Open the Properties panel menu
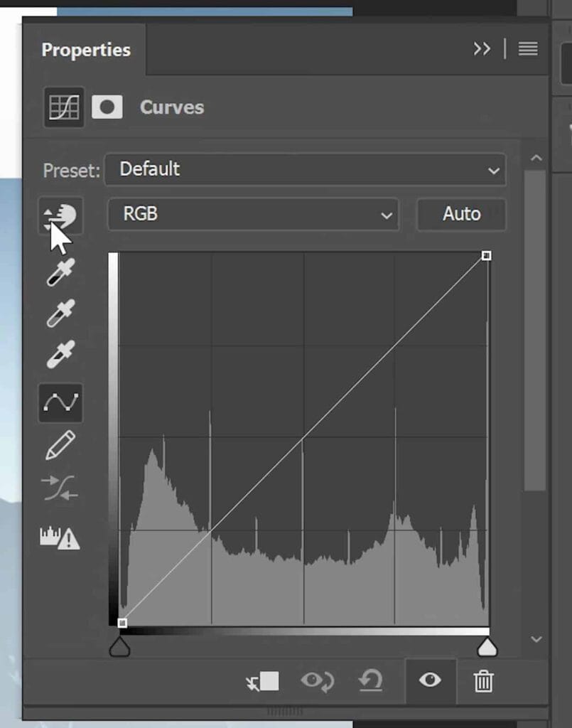This screenshot has height=728, width=572. point(527,49)
